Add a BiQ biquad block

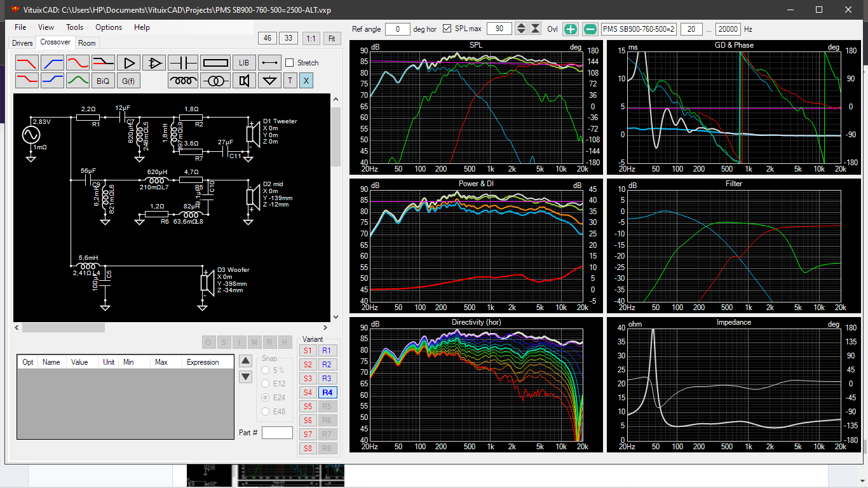(103, 81)
